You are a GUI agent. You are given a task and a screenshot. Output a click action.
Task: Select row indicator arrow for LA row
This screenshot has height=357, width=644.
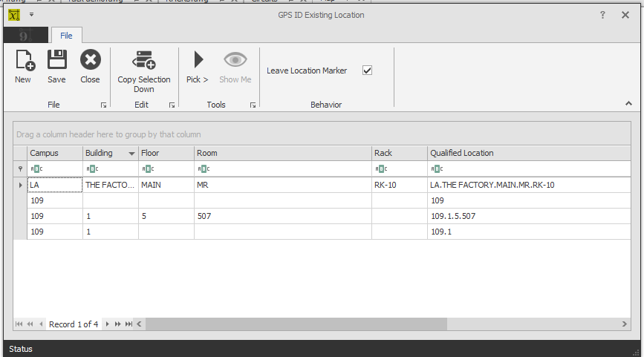pyautogui.click(x=20, y=185)
